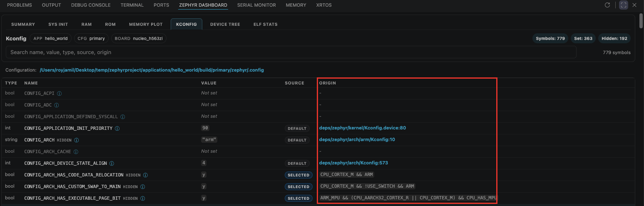The width and height of the screenshot is (644, 206).
Task: Click the refresh dashboard icon
Action: point(607,5)
